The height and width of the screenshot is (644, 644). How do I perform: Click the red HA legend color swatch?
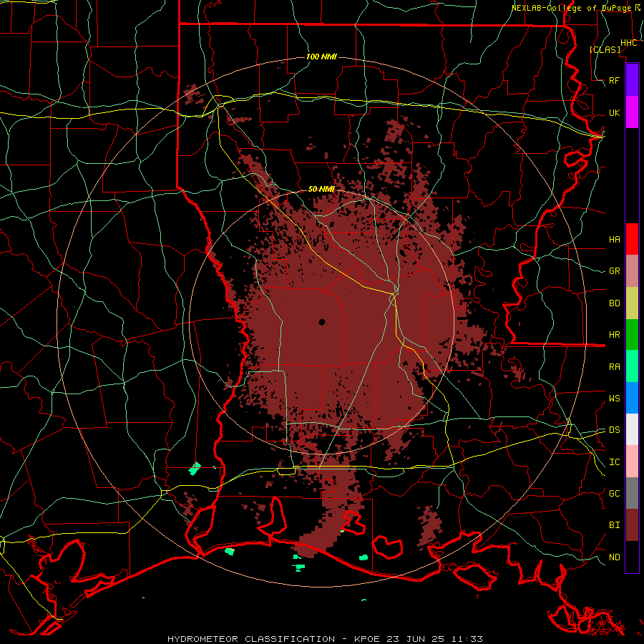tap(632, 239)
